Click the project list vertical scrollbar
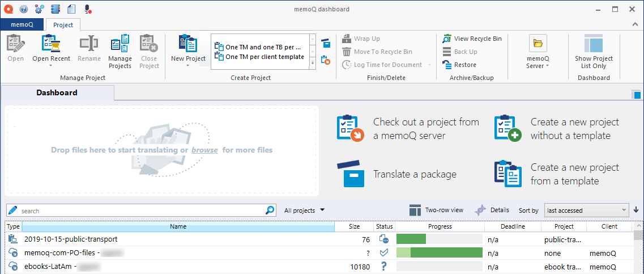 637,248
